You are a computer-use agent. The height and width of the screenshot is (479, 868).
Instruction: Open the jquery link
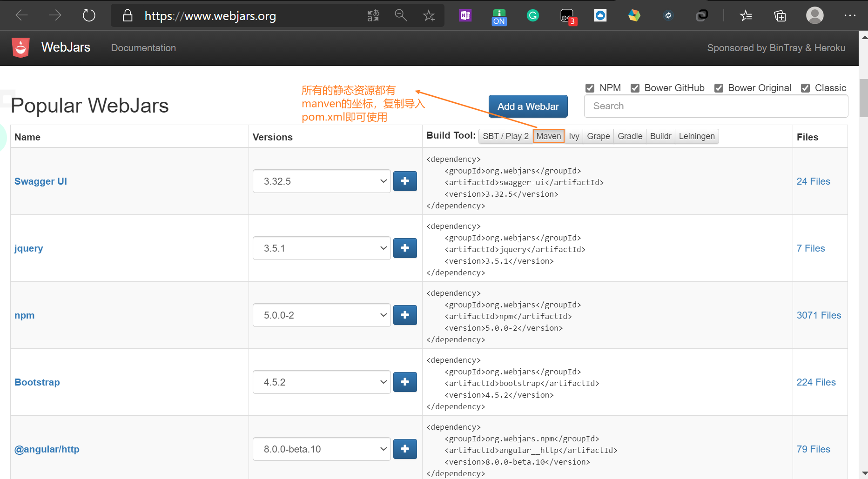pyautogui.click(x=28, y=248)
